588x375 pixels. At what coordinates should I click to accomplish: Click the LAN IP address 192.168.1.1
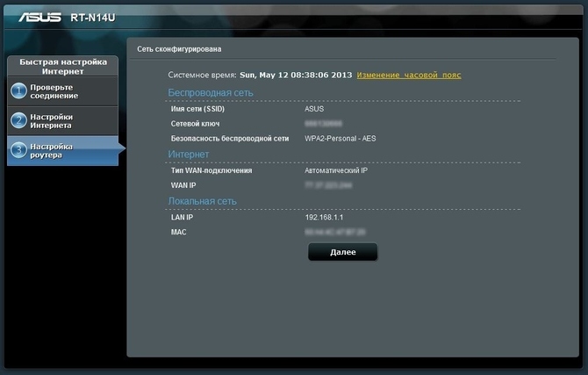click(324, 216)
